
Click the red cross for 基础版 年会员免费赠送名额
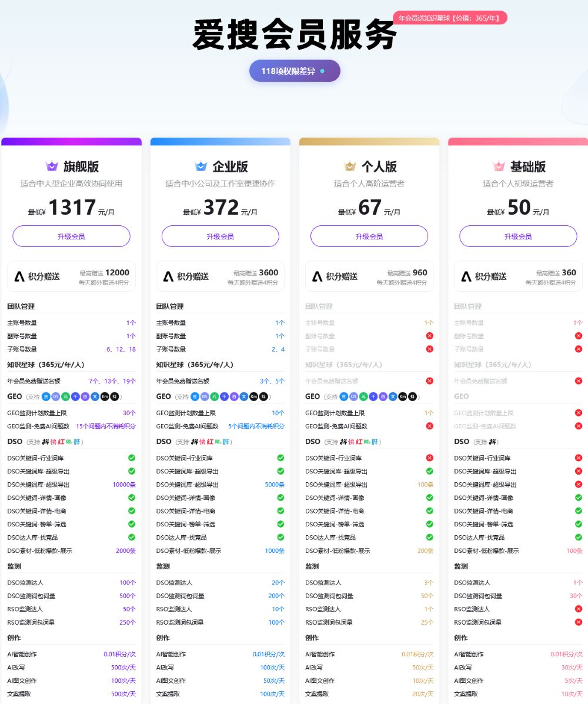coord(579,381)
